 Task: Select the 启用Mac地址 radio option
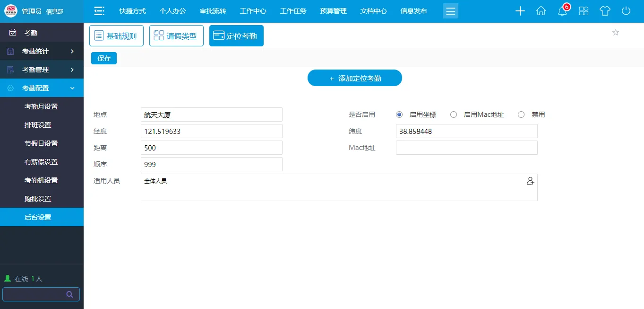pos(454,115)
